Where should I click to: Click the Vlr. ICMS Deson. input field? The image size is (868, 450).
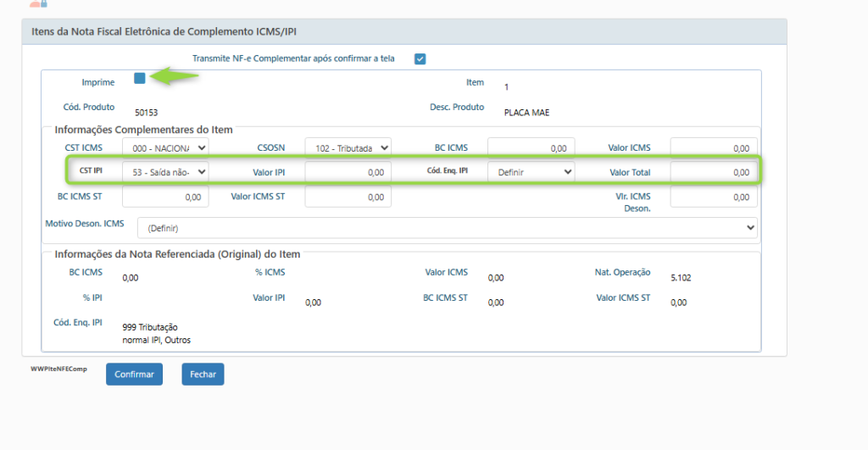(x=713, y=197)
